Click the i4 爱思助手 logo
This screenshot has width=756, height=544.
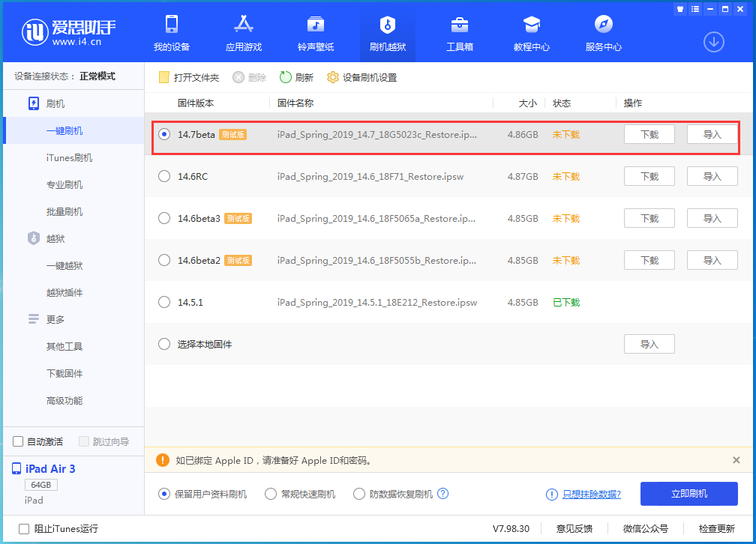pyautogui.click(x=68, y=32)
